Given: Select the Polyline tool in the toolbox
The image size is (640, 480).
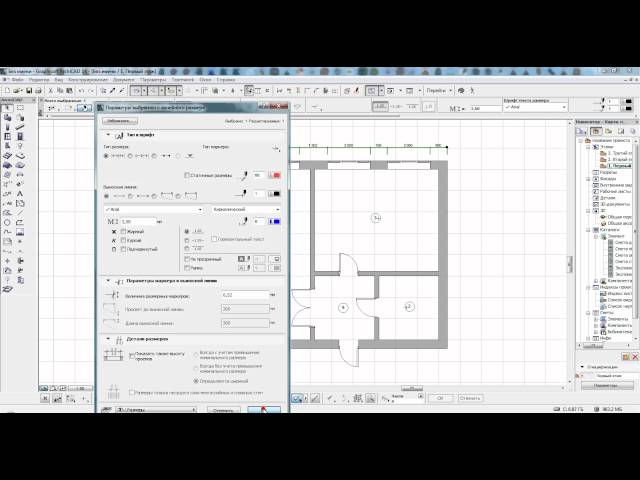Looking at the screenshot, I should 20,222.
